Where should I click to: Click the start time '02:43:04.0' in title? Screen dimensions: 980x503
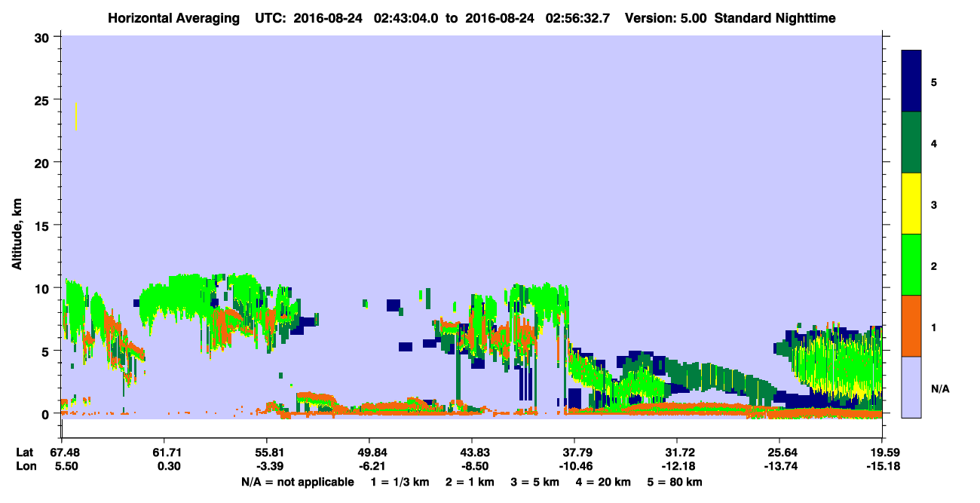click(407, 18)
